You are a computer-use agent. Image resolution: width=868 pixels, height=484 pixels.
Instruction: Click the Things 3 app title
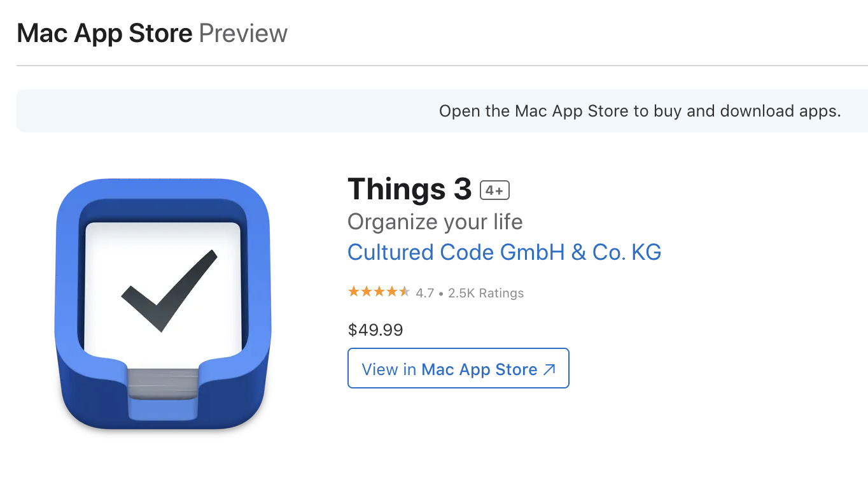408,189
